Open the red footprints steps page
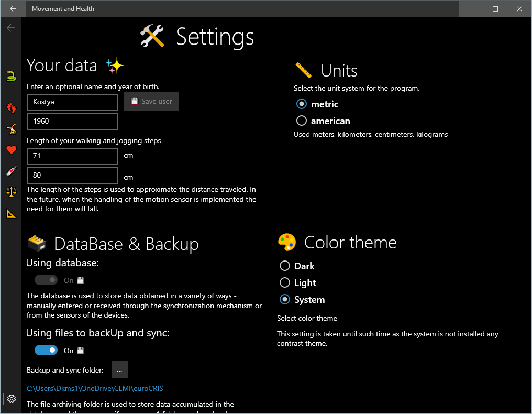Viewport: 532px width, 414px height. coord(11,108)
